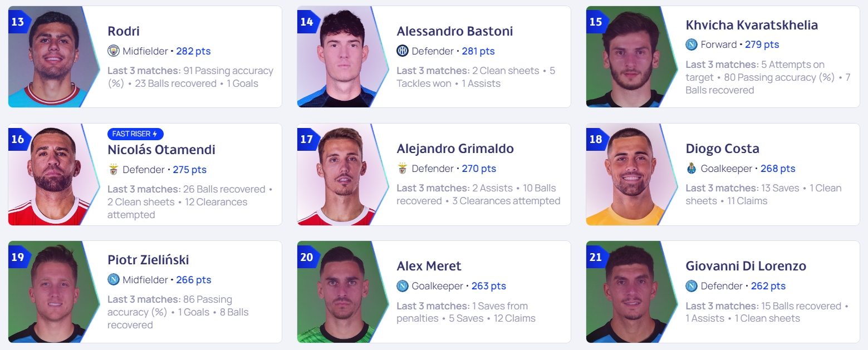The height and width of the screenshot is (350, 868).
Task: Click the Fast Riser badge on Otamendi
Action: tap(135, 134)
